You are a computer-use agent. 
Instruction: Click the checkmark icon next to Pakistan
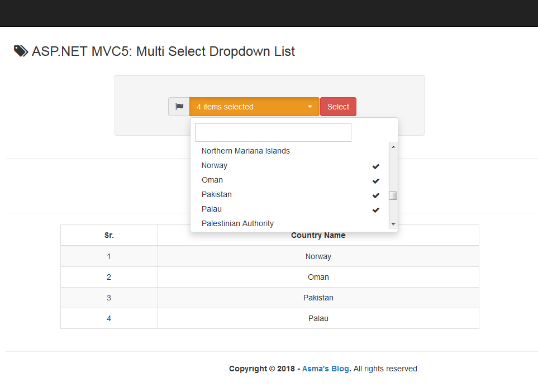point(375,195)
